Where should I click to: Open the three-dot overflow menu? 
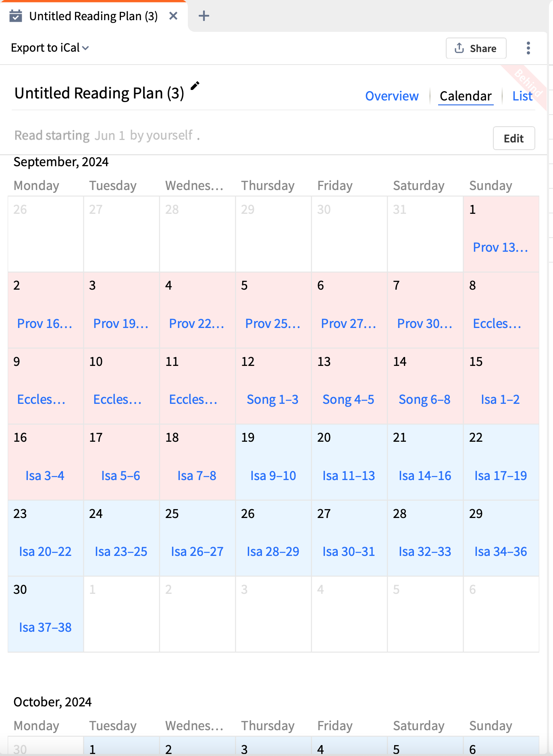tap(528, 48)
